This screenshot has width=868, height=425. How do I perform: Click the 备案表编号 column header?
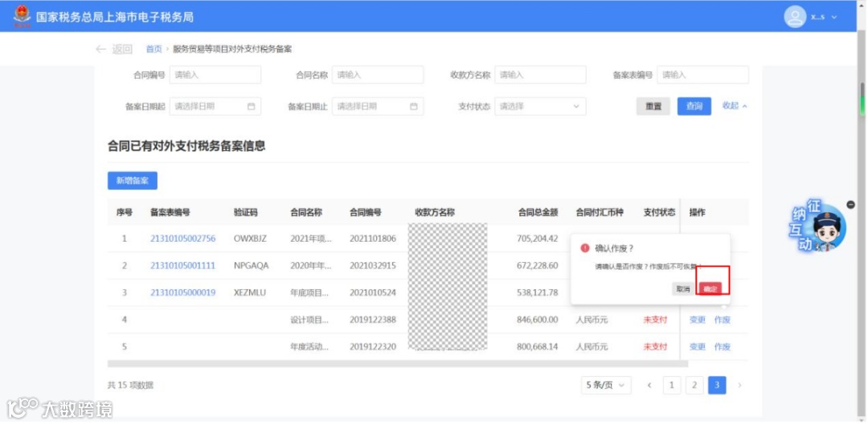[x=170, y=212]
